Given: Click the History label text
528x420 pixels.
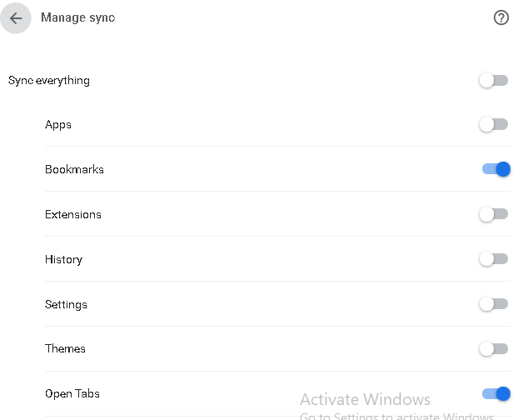Looking at the screenshot, I should [x=63, y=259].
